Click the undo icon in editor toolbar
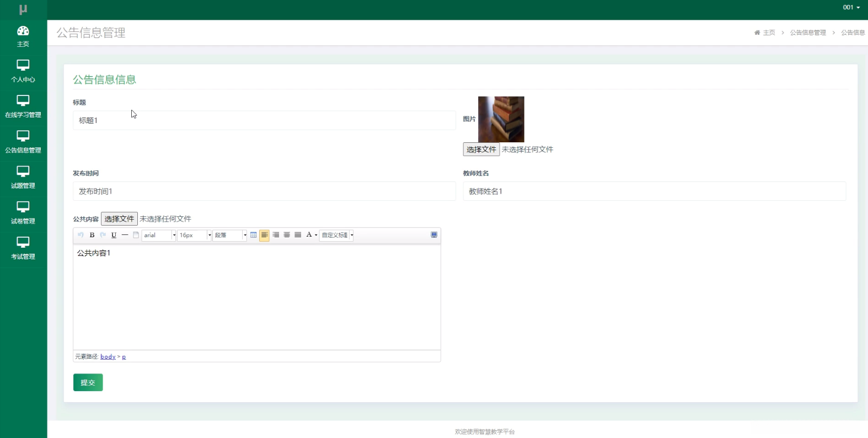The height and width of the screenshot is (438, 868). point(81,235)
